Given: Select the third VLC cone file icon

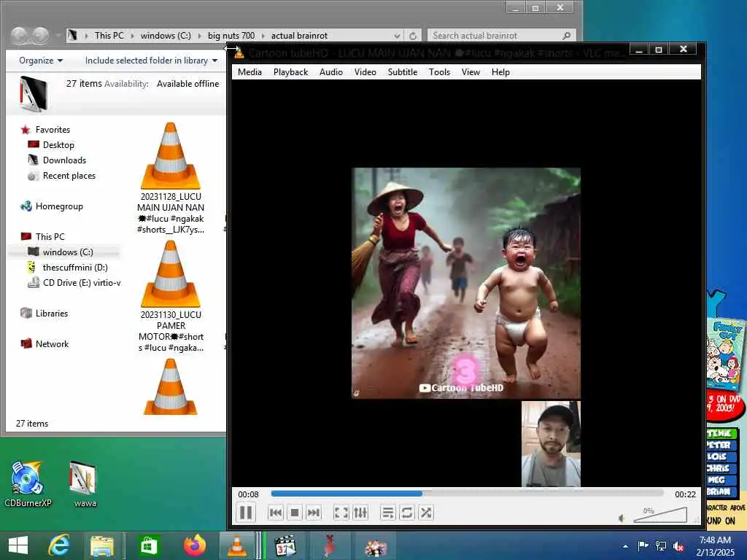Looking at the screenshot, I should click(171, 386).
